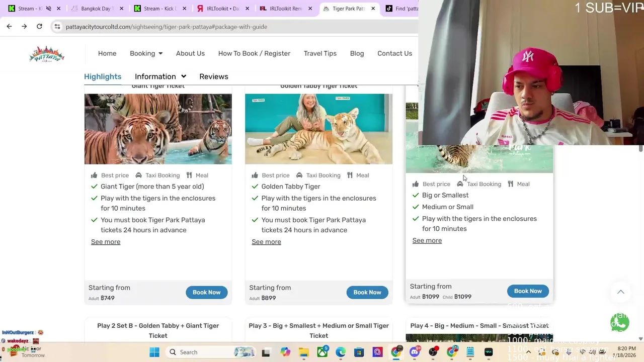Click thumbs-up Best price icon on Giant Tiger card
644x362 pixels.
tap(94, 175)
